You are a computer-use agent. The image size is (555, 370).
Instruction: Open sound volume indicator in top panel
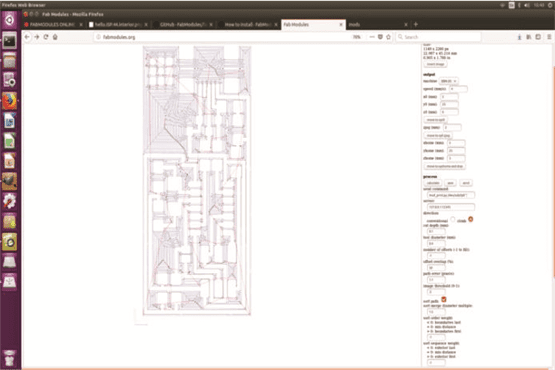click(x=527, y=5)
